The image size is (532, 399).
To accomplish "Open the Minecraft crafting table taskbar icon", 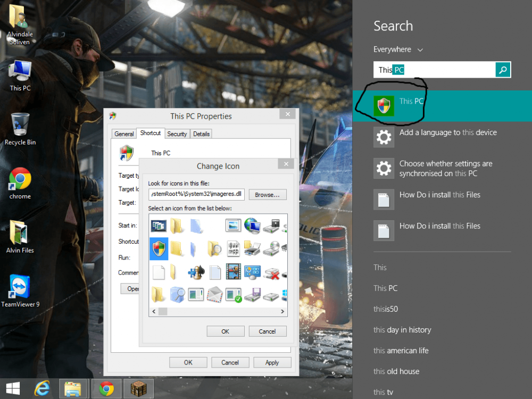I will (x=138, y=388).
